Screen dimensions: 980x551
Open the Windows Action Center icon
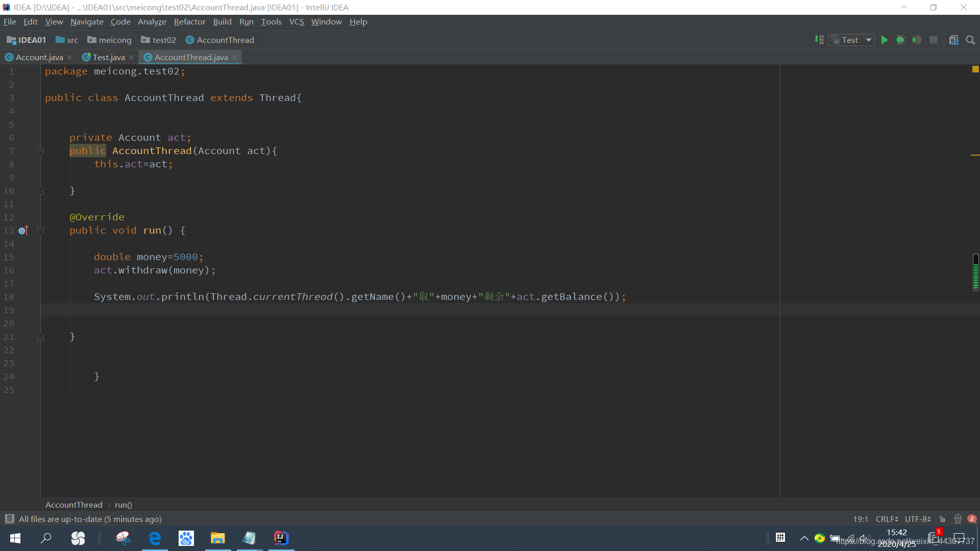pyautogui.click(x=959, y=538)
